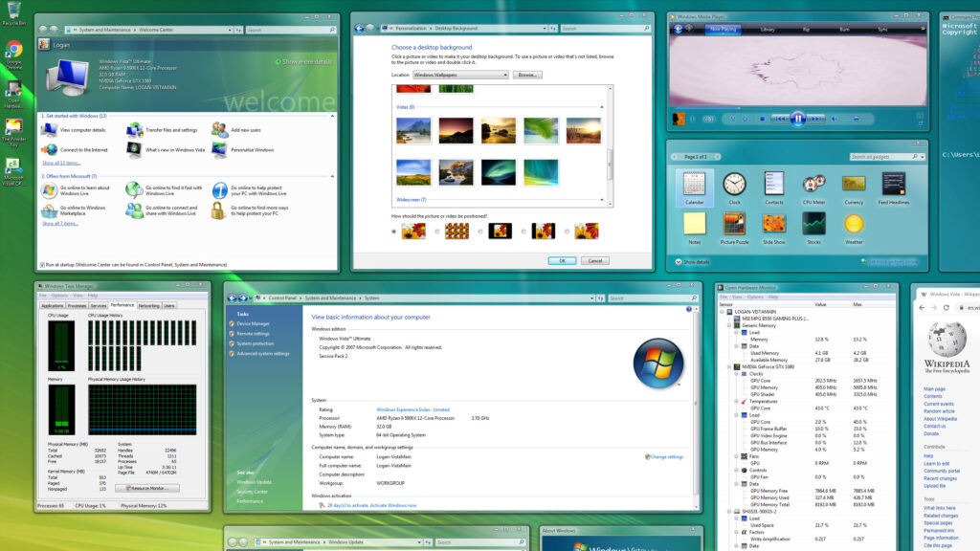Collapse the LOGAN-VISTAMAIN tree node
Viewport: 980px width, 551px height.
click(x=723, y=312)
